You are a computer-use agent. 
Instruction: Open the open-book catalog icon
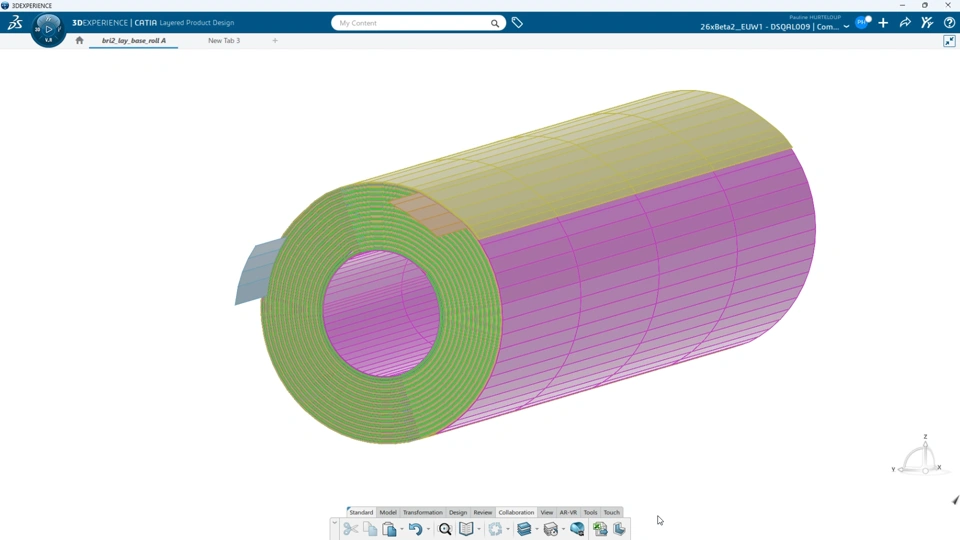(x=466, y=529)
